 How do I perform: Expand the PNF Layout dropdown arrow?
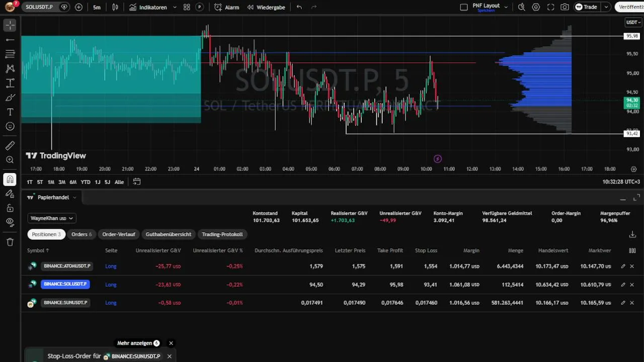pos(506,7)
